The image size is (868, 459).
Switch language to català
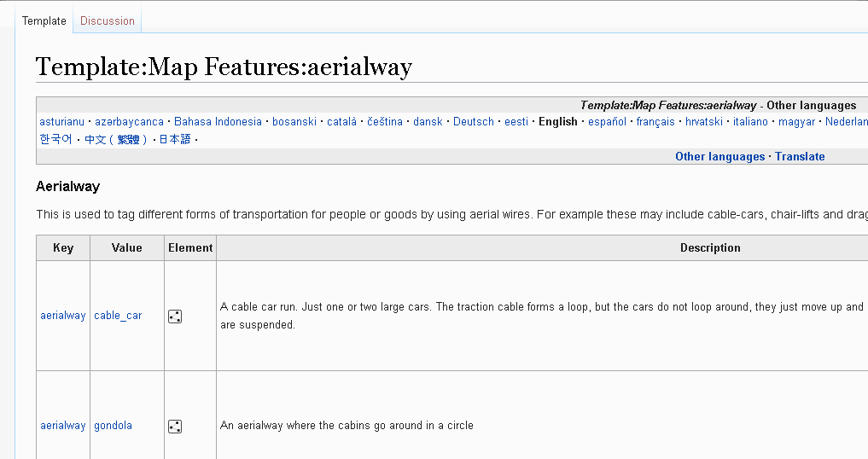click(341, 122)
